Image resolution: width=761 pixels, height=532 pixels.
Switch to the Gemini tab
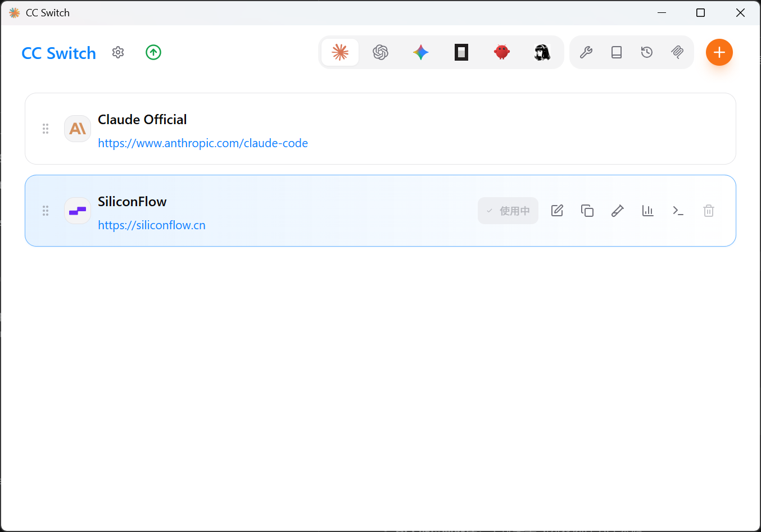click(x=421, y=52)
